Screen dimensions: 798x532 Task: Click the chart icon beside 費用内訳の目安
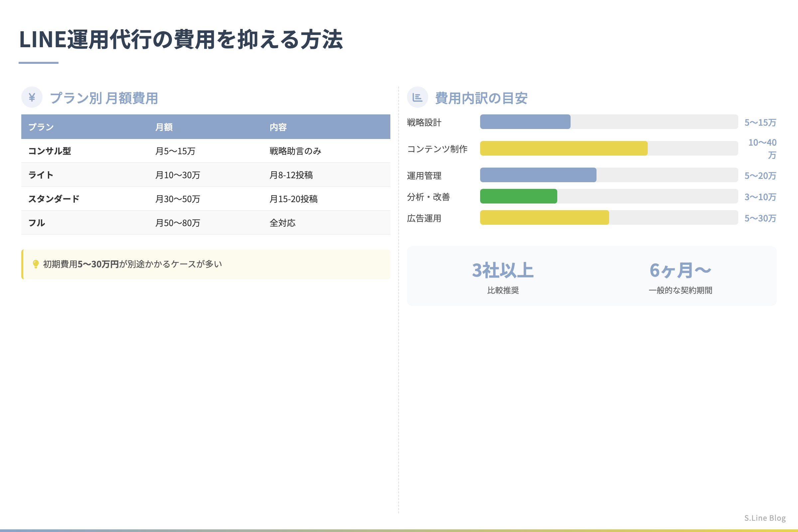tap(417, 97)
